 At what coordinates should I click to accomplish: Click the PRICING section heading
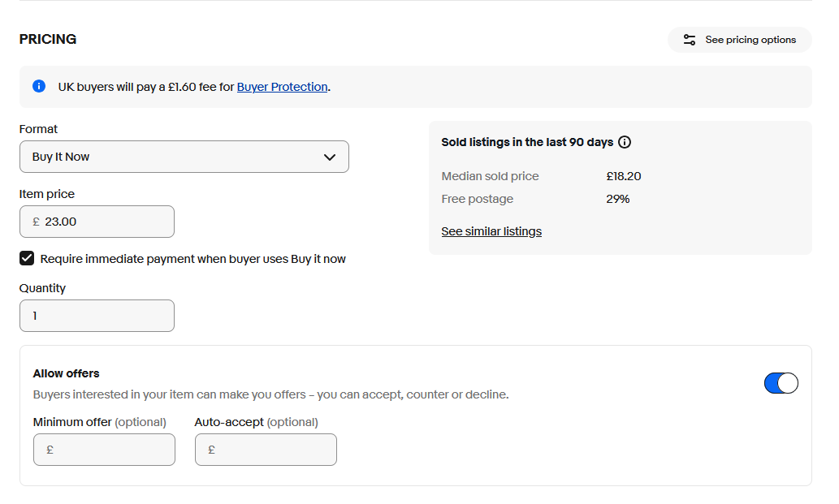48,39
